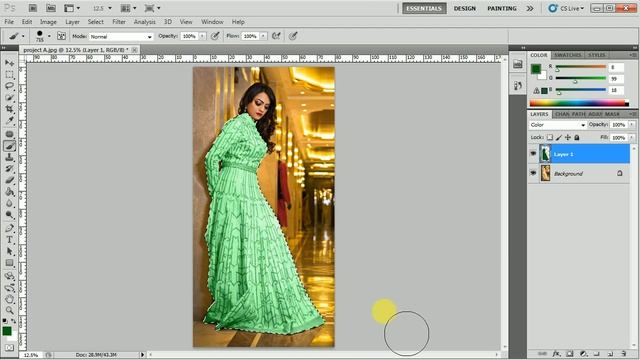Select the Zoom tool in toolbox
This screenshot has width=640, height=360.
click(9, 311)
